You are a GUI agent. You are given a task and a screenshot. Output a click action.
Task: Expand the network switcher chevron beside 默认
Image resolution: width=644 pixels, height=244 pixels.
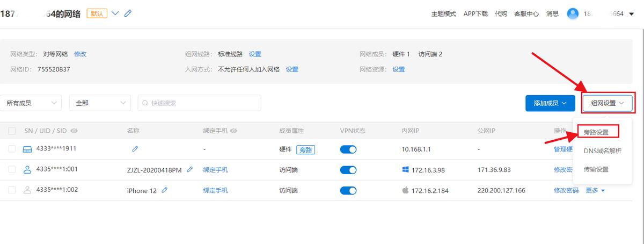[115, 13]
